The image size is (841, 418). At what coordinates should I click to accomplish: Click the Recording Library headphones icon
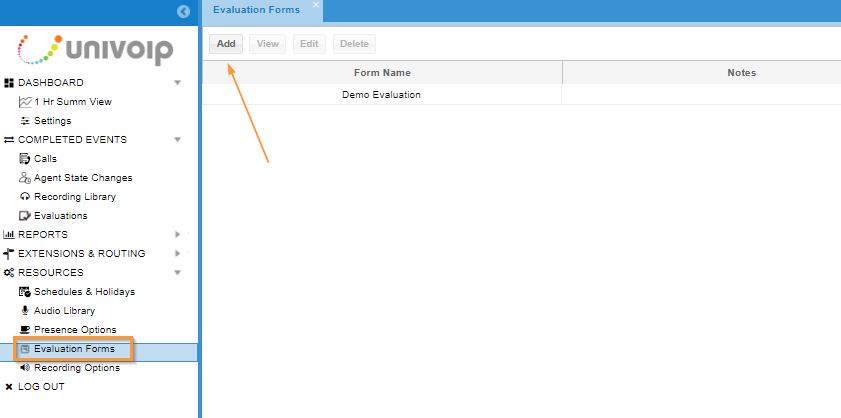point(25,196)
